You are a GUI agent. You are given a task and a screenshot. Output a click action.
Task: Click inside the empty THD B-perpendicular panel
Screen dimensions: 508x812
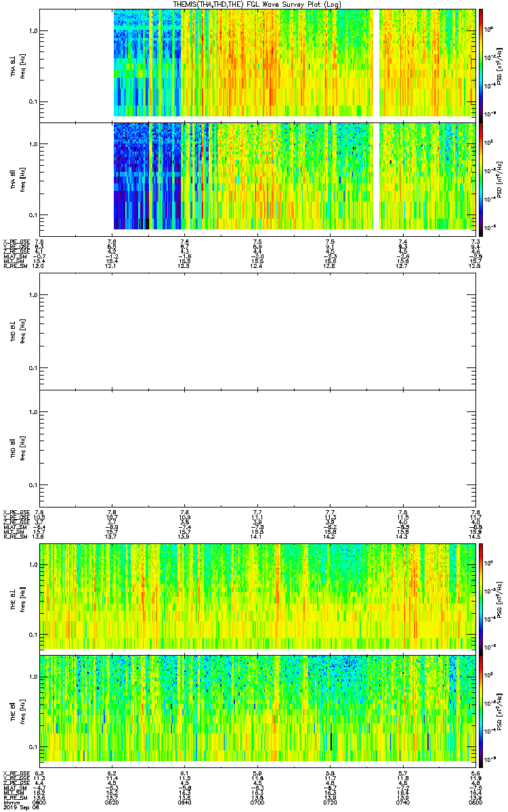(x=257, y=332)
